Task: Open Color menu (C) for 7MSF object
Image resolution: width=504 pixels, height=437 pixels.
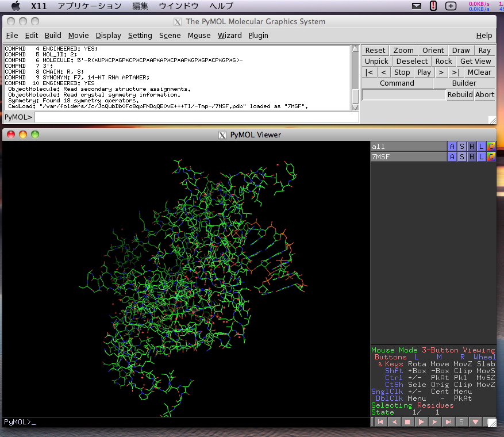Action: pos(491,156)
